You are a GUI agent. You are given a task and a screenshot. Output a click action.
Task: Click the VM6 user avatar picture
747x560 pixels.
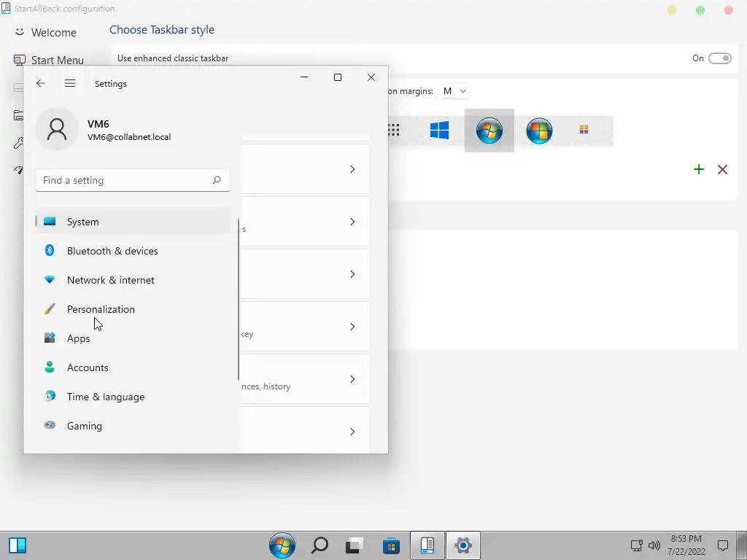point(57,129)
